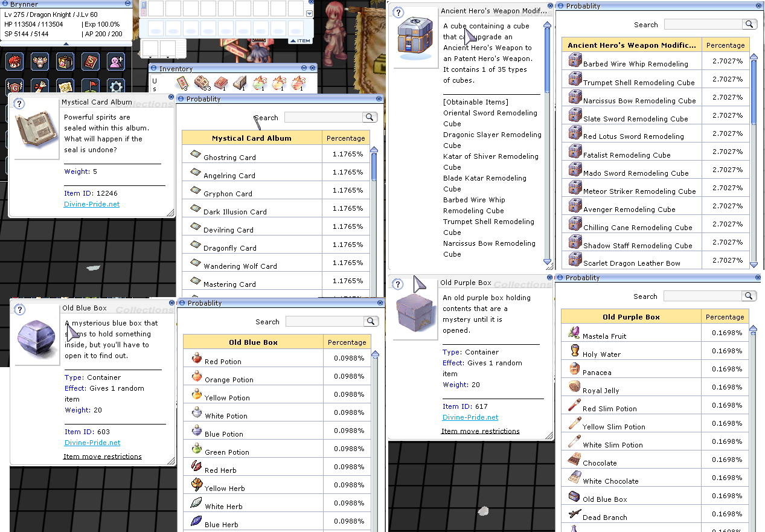
Task: Switch to hotkey bar page 2
Action: tap(144, 11)
